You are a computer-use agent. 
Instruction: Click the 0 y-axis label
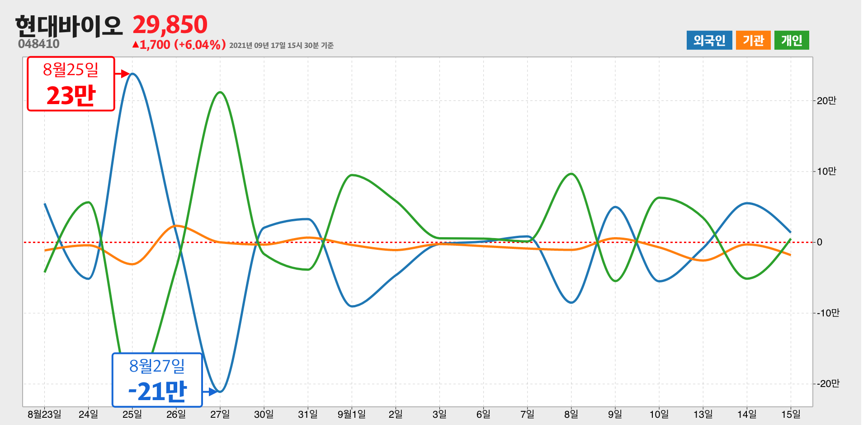tap(820, 242)
